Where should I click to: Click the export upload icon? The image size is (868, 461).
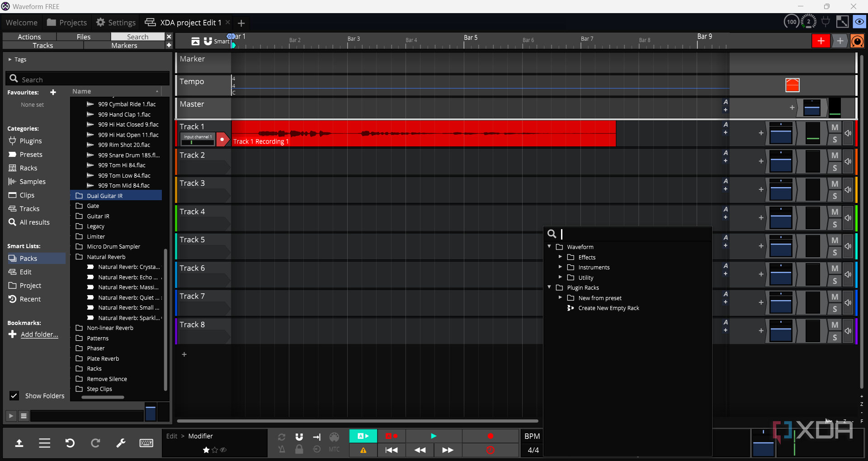(x=19, y=443)
